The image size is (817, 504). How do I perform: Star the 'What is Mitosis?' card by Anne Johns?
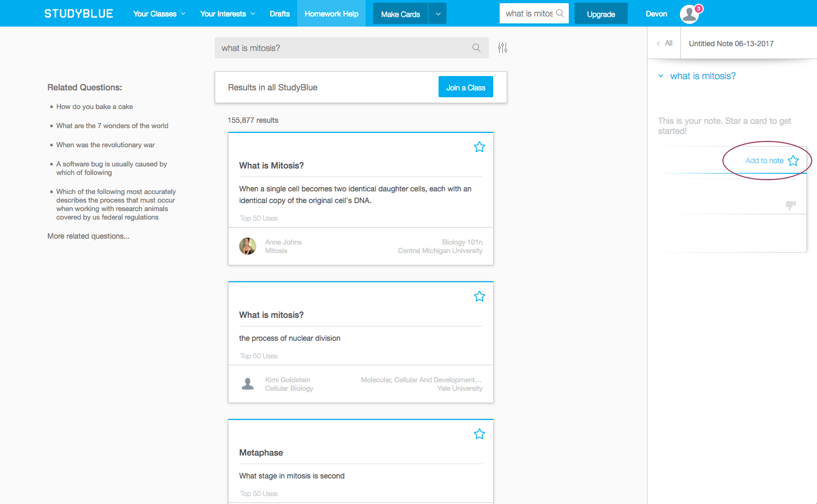pyautogui.click(x=479, y=147)
